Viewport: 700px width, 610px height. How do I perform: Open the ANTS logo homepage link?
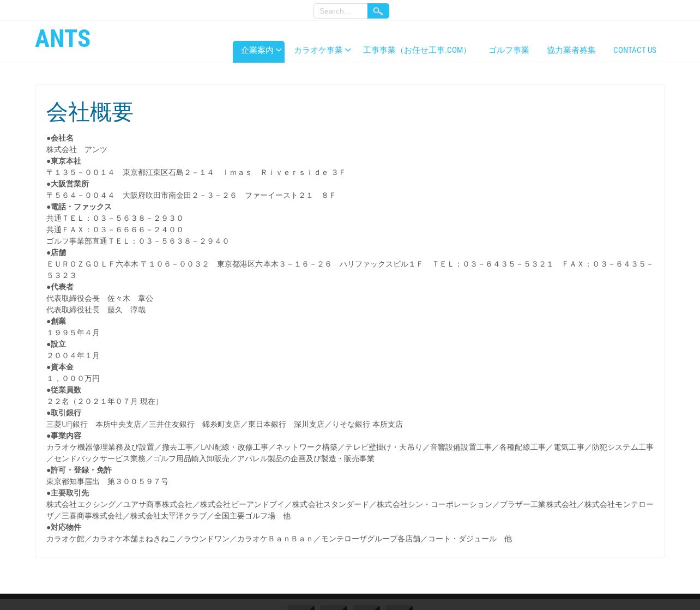(63, 39)
